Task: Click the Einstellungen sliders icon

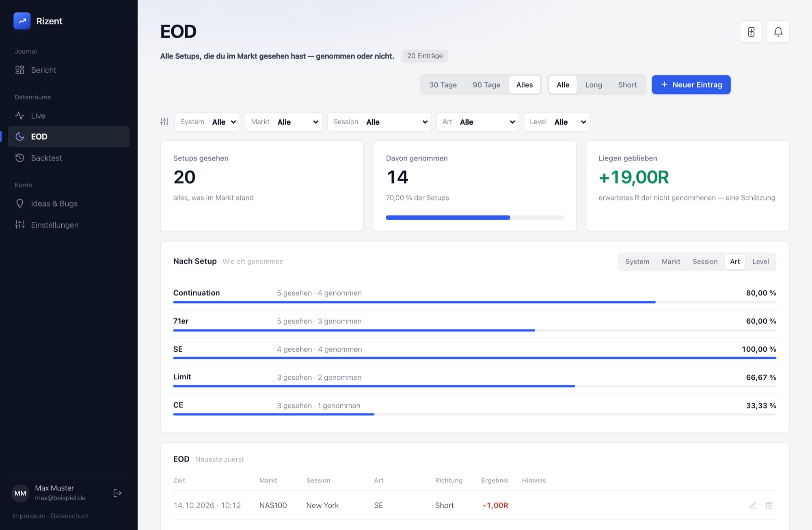Action: (x=19, y=225)
